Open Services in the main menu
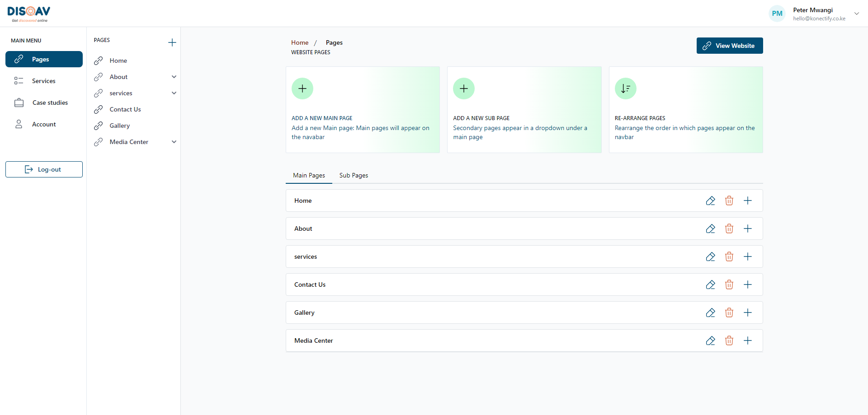The image size is (868, 415). pos(43,81)
